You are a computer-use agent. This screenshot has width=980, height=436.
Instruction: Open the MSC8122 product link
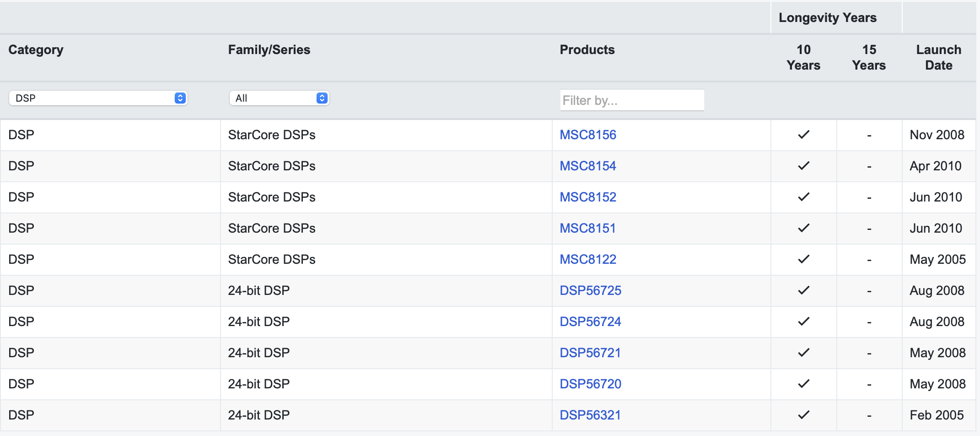588,259
